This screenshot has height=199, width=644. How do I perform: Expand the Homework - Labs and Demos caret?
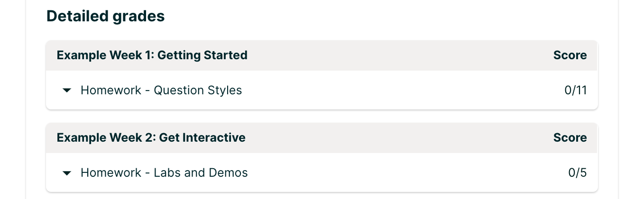coord(67,173)
